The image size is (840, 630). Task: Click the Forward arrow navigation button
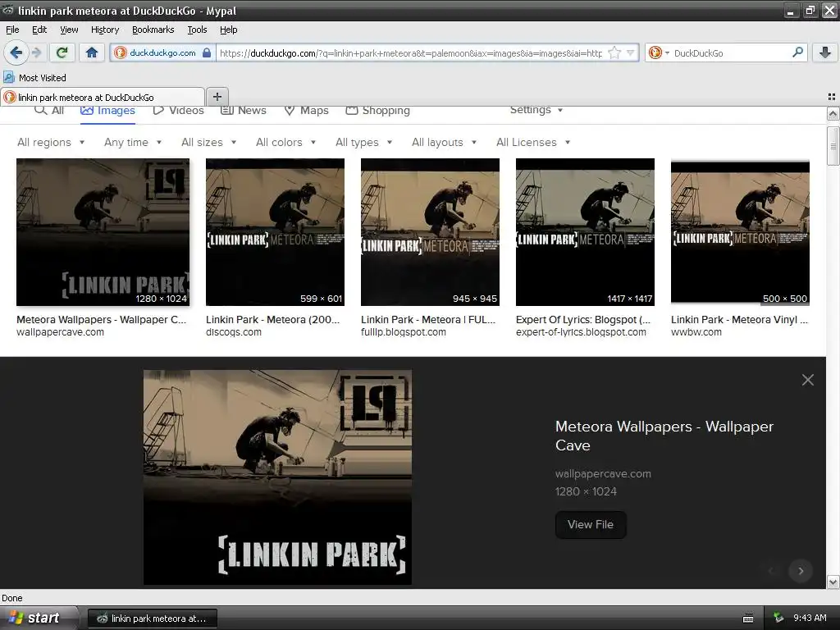coord(36,52)
